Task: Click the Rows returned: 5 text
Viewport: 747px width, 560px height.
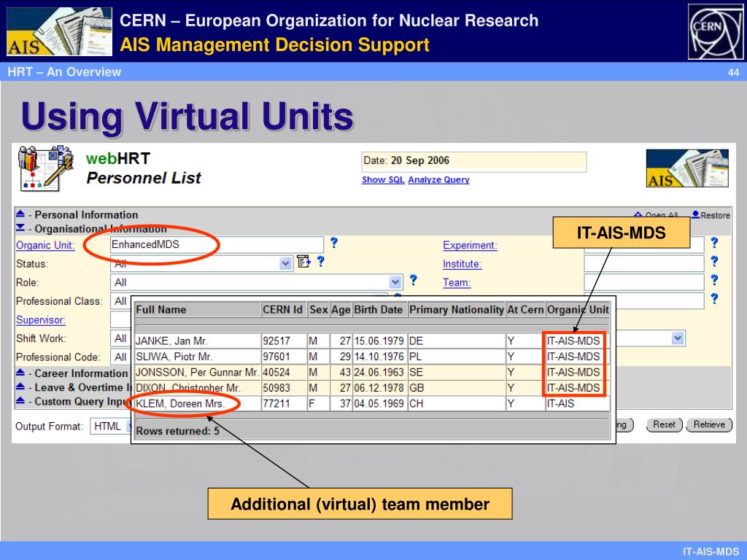Action: pos(178,431)
